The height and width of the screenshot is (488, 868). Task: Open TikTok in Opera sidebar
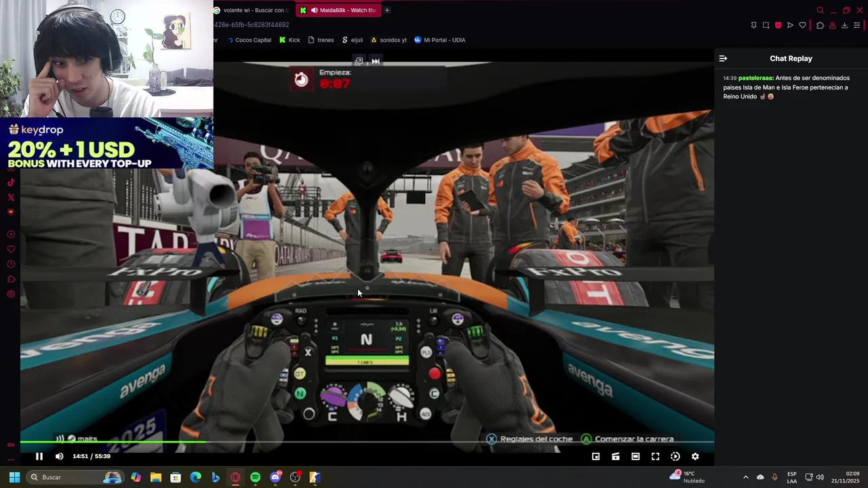point(11,182)
